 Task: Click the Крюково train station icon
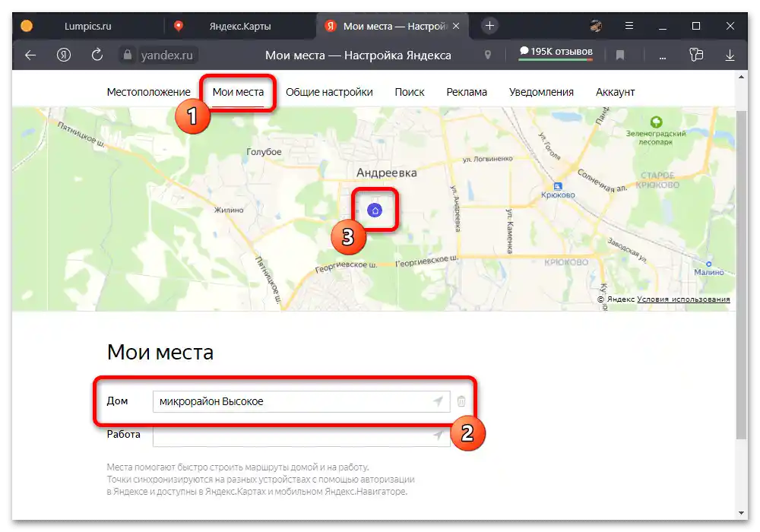pyautogui.click(x=558, y=186)
